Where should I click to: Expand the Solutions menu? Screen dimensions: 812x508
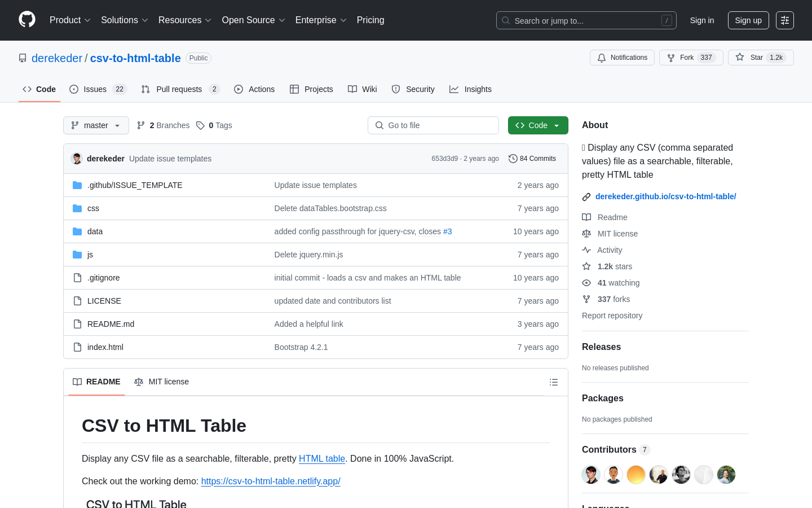(x=125, y=20)
